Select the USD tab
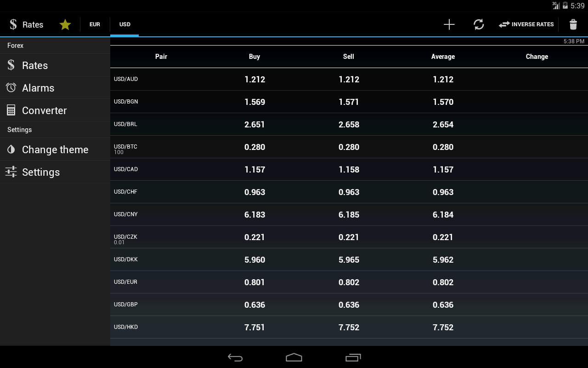The height and width of the screenshot is (368, 588). [x=124, y=24]
